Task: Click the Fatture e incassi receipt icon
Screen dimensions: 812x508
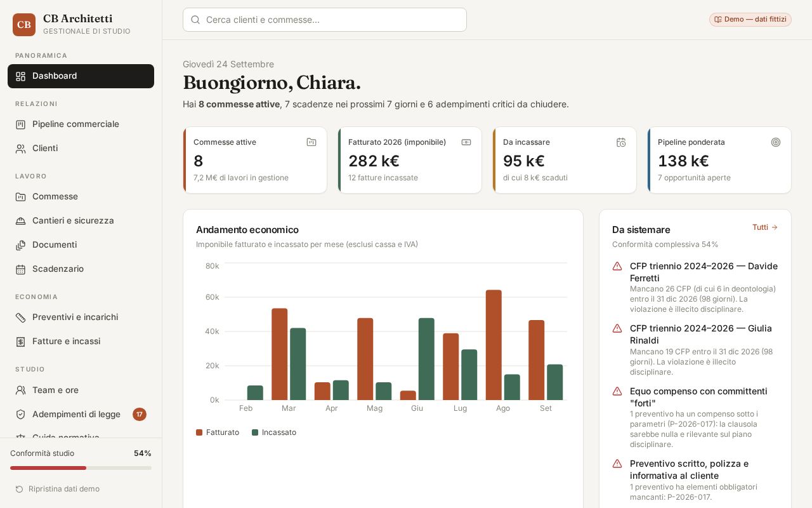Action: click(x=20, y=342)
